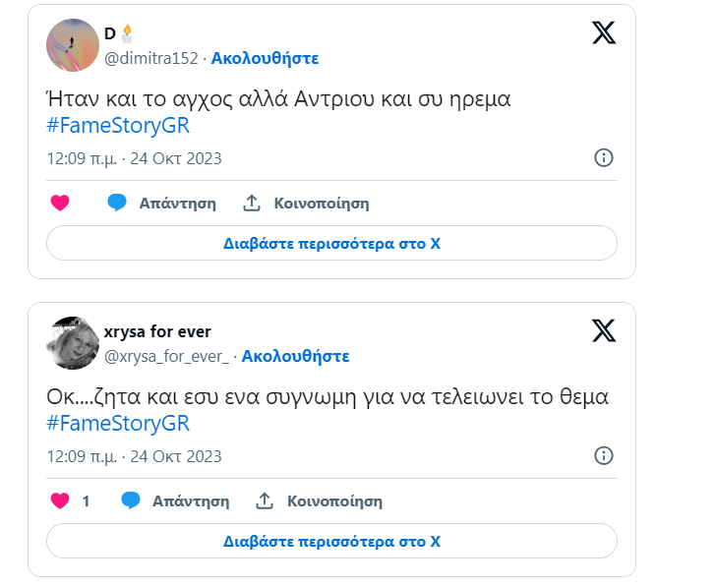Click the @xrysa_for_ever_ handle
716x588 pixels.
pyautogui.click(x=166, y=355)
